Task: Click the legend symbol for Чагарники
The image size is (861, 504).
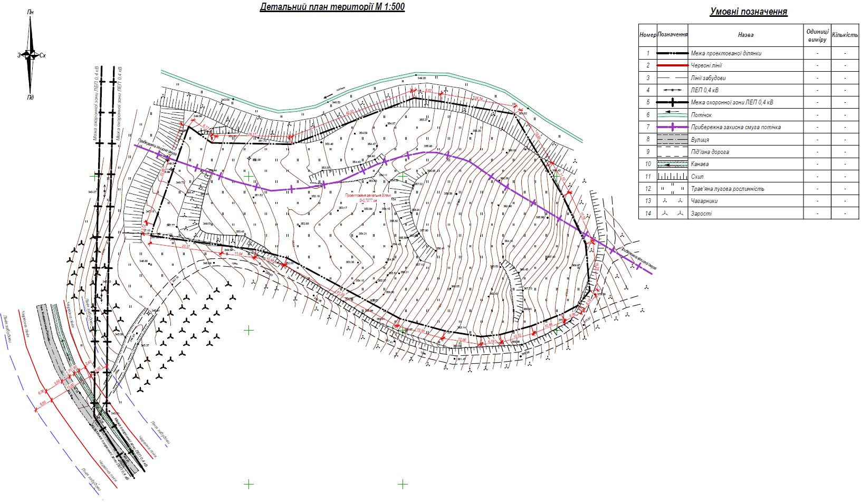Action: 672,201
